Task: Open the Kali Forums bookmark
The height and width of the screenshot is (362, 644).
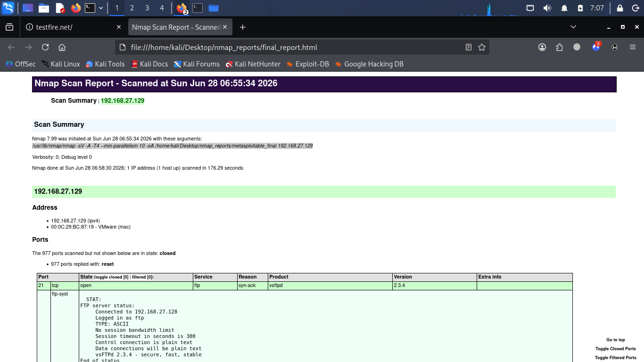Action: tap(197, 64)
